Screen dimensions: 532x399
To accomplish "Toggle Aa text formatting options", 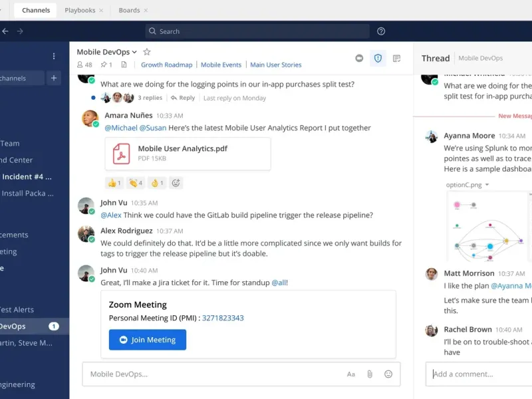I will 351,374.
